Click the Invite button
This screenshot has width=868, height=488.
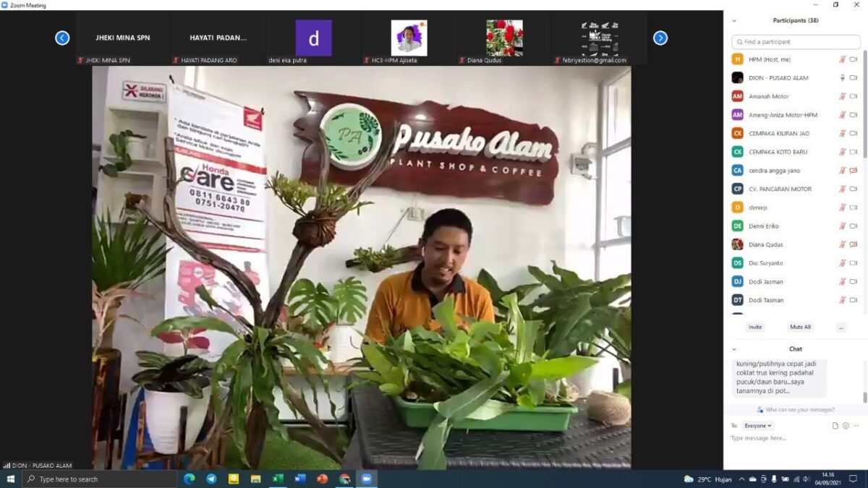pos(754,328)
